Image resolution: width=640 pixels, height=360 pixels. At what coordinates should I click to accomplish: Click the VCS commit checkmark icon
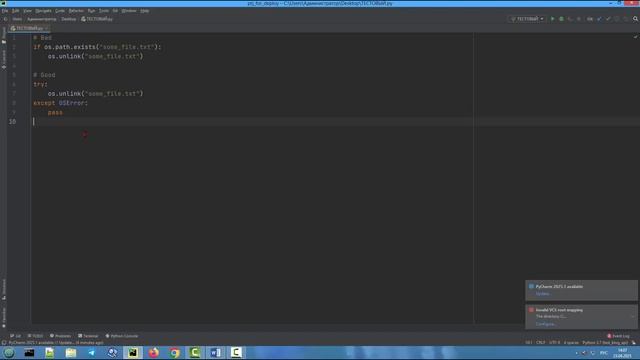coord(608,19)
